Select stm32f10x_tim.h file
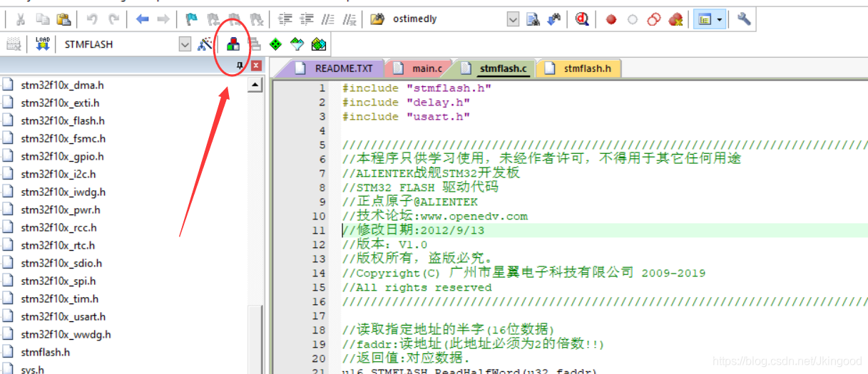 (x=60, y=298)
